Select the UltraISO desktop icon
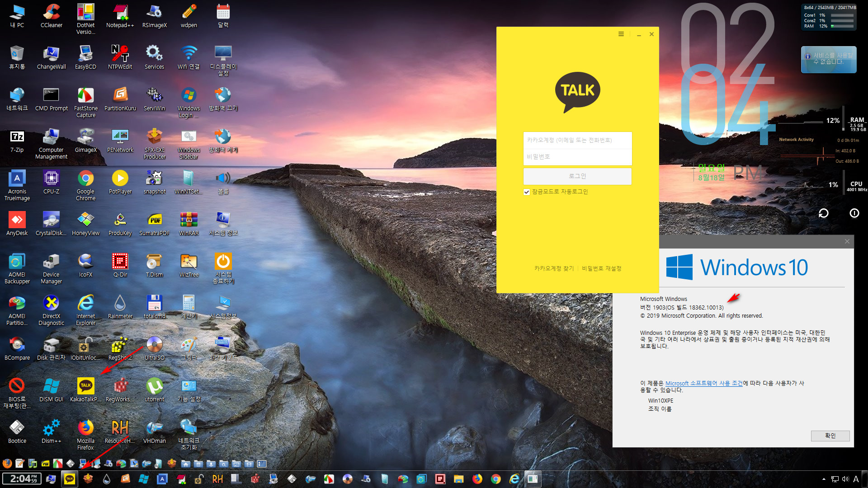868x488 pixels. [x=155, y=348]
